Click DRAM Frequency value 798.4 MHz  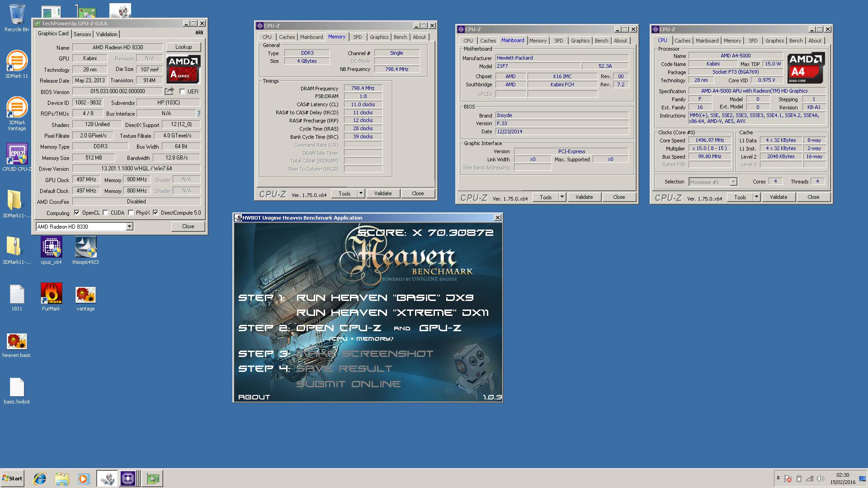(x=363, y=89)
